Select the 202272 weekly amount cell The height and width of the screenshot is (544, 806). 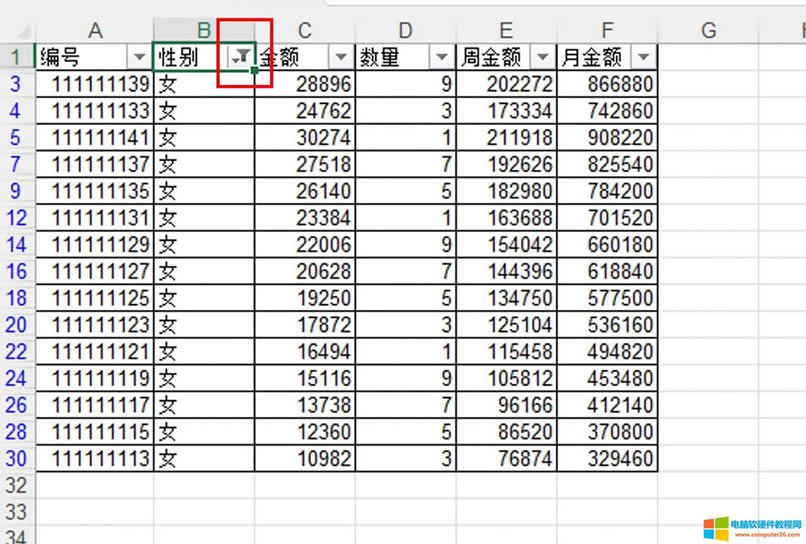tap(506, 84)
